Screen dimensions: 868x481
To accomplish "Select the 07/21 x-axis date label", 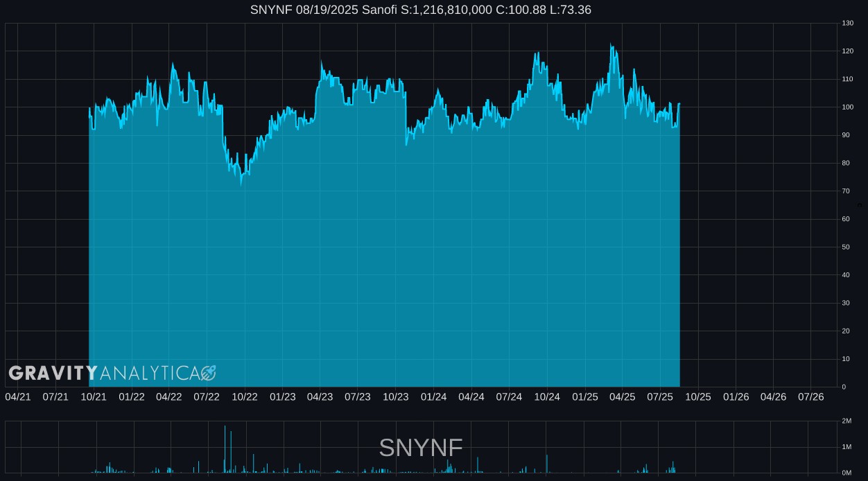I will coord(55,396).
